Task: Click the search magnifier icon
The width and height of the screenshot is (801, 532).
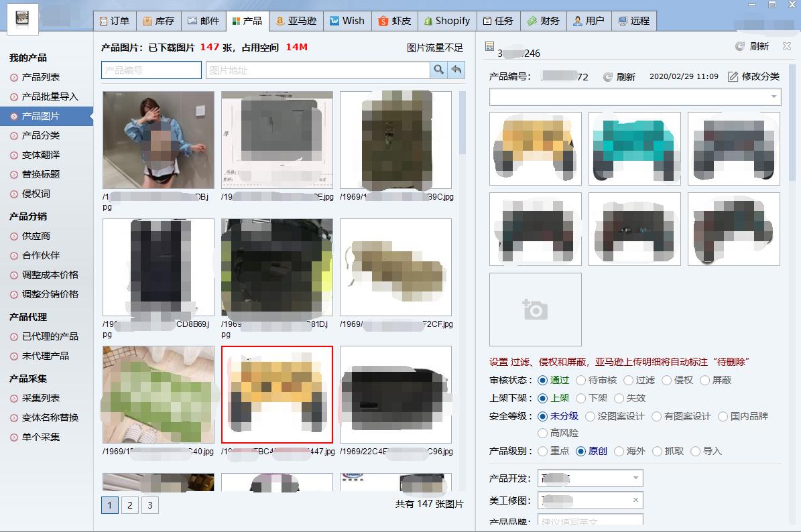Action: [x=438, y=70]
